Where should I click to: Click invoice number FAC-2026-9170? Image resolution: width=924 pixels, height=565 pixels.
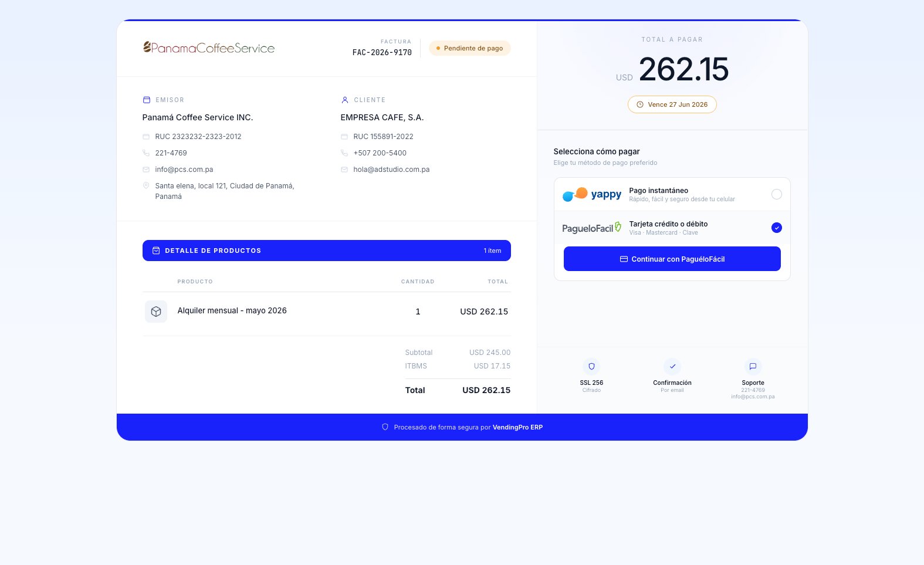pyautogui.click(x=382, y=53)
